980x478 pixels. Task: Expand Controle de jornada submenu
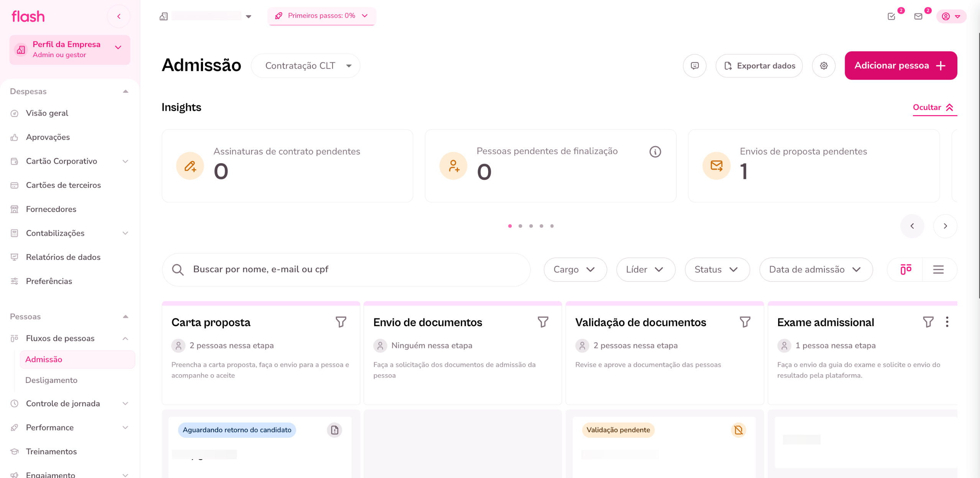pyautogui.click(x=125, y=404)
